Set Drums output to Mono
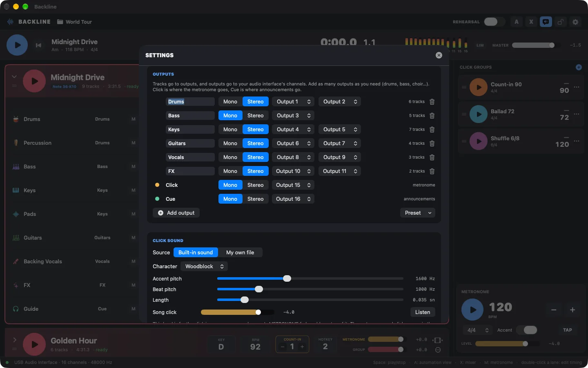 coord(230,102)
